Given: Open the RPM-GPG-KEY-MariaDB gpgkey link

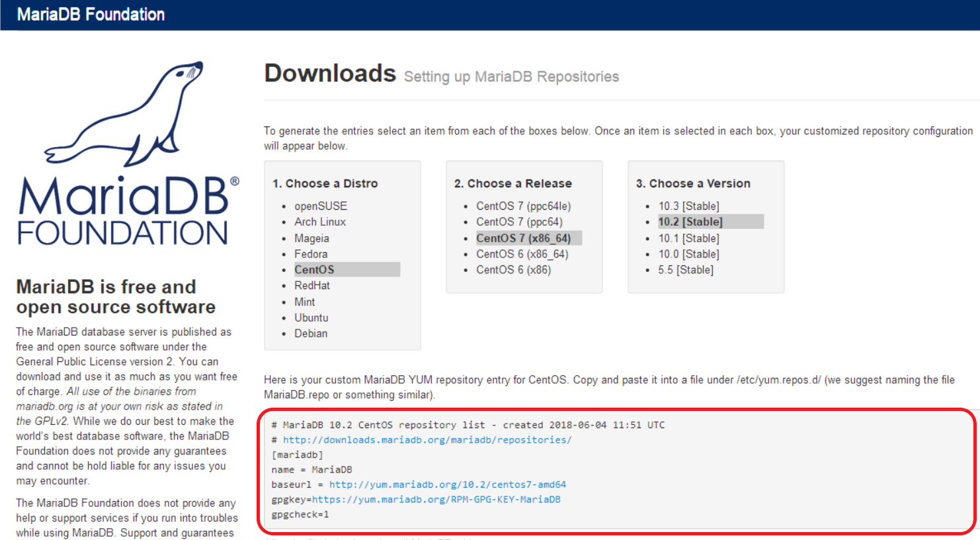Looking at the screenshot, I should (436, 499).
